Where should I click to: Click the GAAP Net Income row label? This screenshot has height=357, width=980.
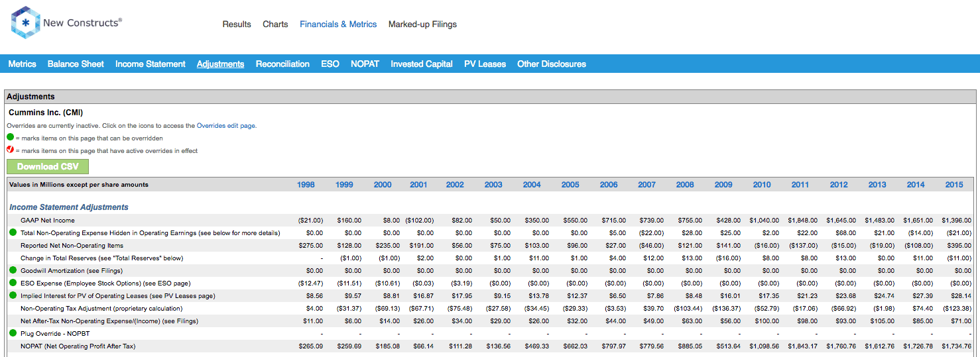48,220
